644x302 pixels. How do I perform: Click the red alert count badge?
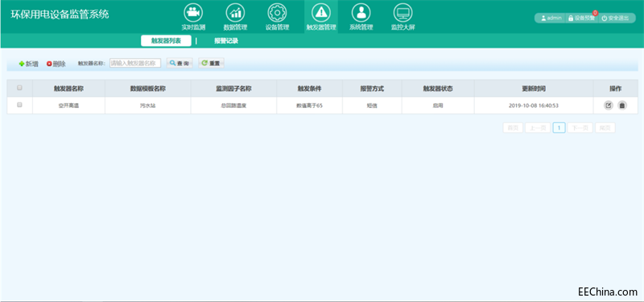[595, 13]
